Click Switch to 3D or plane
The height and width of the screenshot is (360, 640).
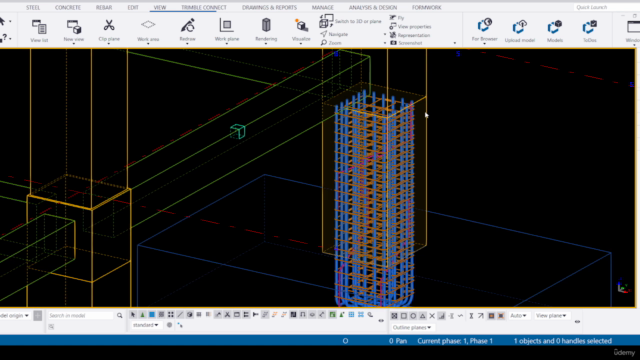pos(351,21)
